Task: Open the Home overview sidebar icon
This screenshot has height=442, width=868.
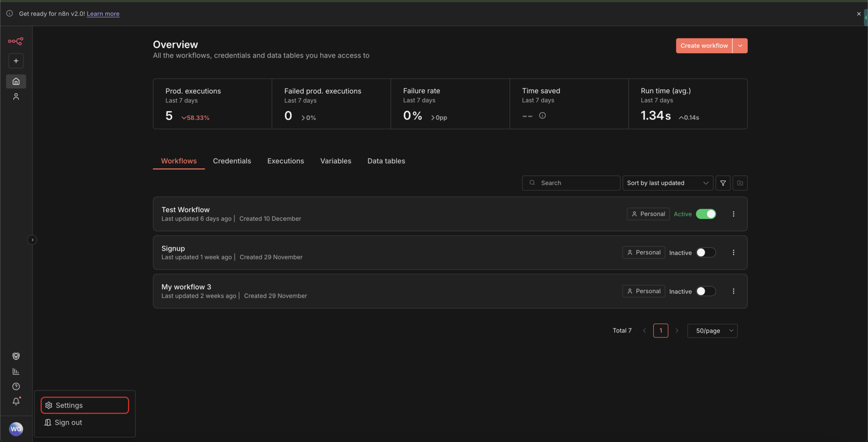Action: (x=16, y=81)
